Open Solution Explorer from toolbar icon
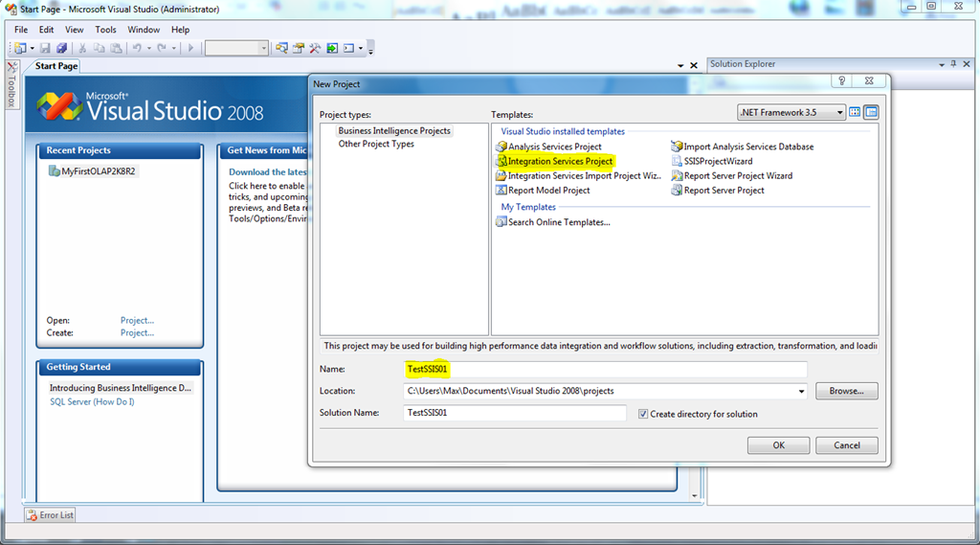The height and width of the screenshot is (545, 980). pyautogui.click(x=282, y=48)
